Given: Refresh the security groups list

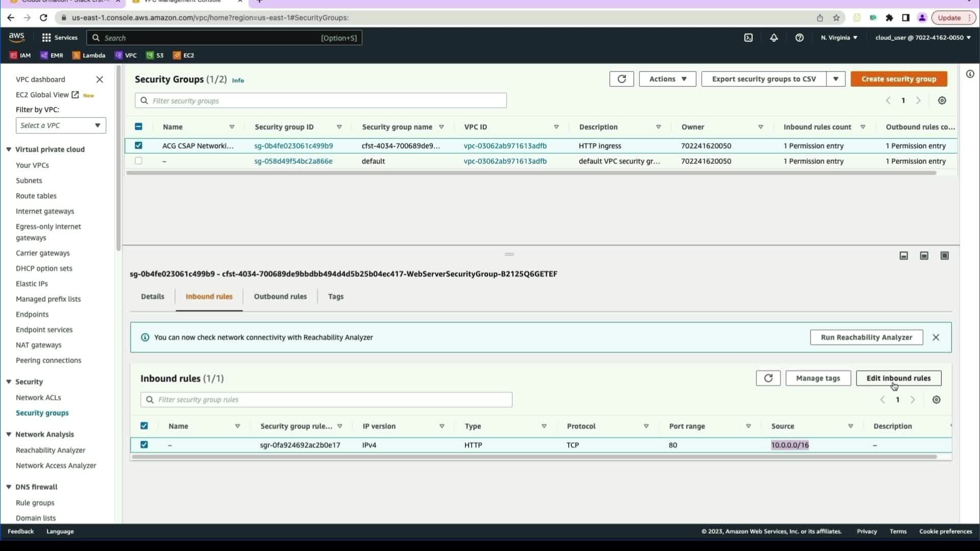Looking at the screenshot, I should click(x=621, y=79).
